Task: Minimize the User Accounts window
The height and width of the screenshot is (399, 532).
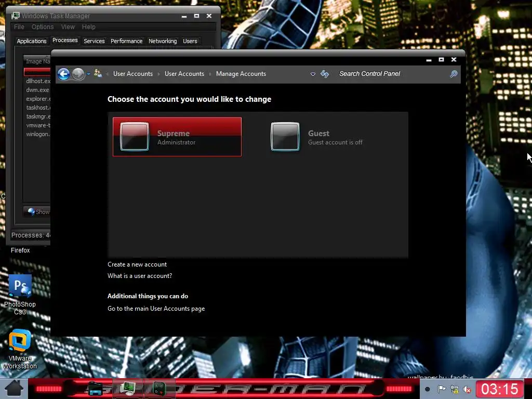Action: click(429, 60)
